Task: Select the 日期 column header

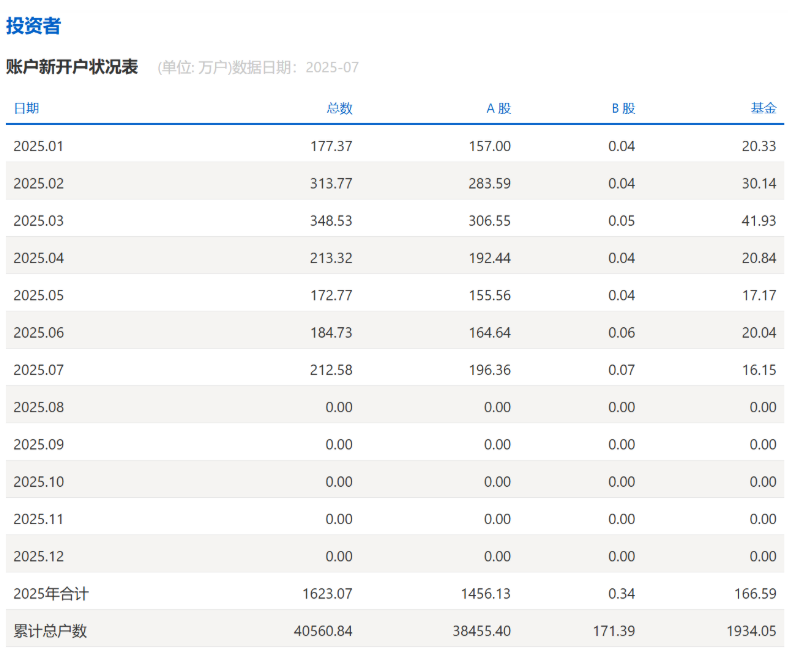Action: pos(27,108)
